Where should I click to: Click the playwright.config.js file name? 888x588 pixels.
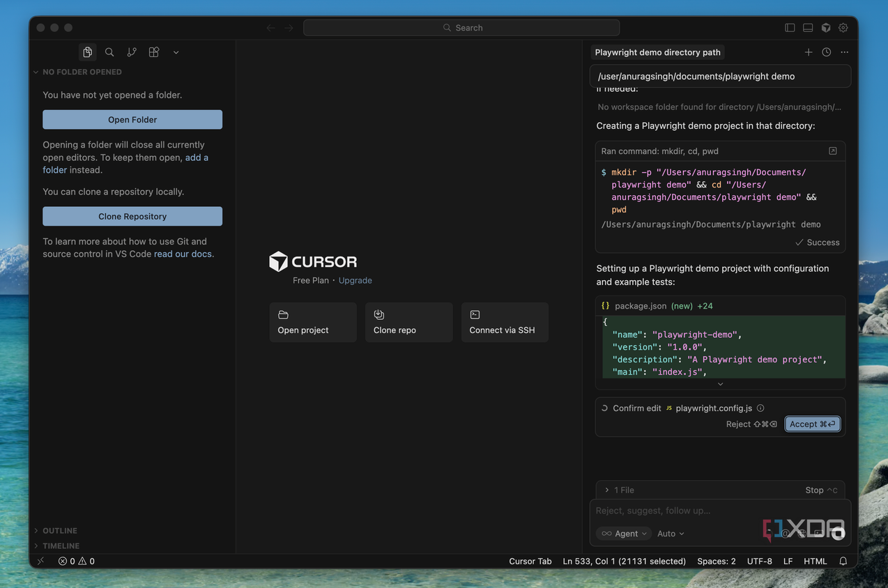(x=714, y=408)
